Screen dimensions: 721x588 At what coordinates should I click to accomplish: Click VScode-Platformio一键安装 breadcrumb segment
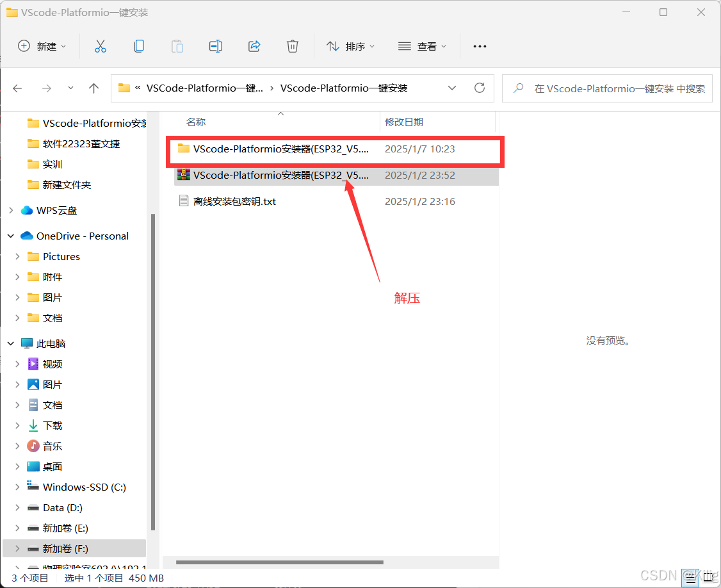[x=344, y=88]
